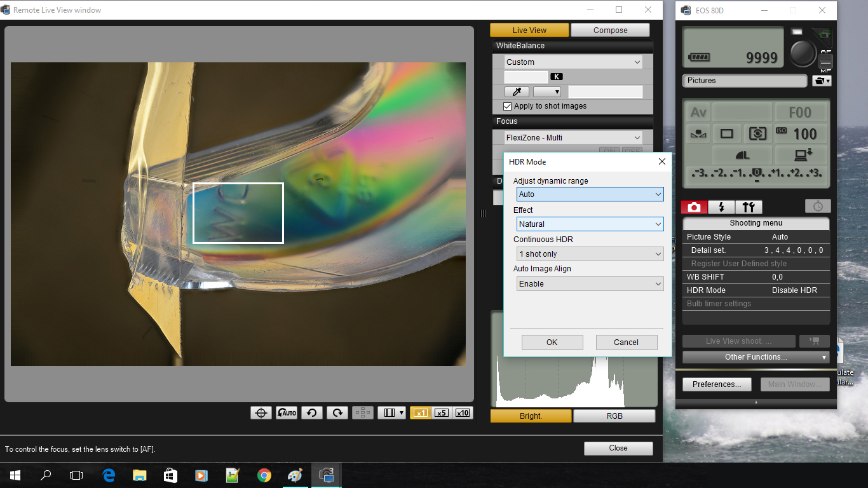
Task: Open the camera setup wrench icon
Action: [x=749, y=207]
